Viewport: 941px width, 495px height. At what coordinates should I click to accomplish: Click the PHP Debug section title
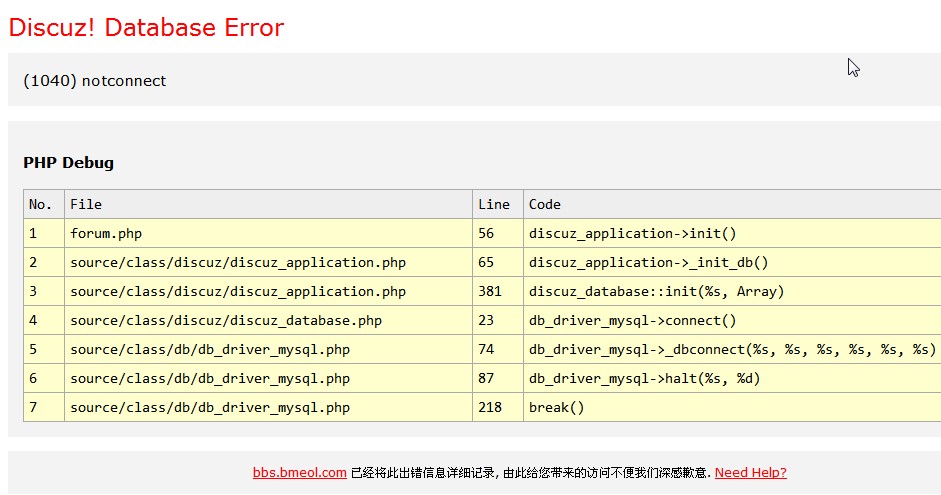pyautogui.click(x=68, y=163)
